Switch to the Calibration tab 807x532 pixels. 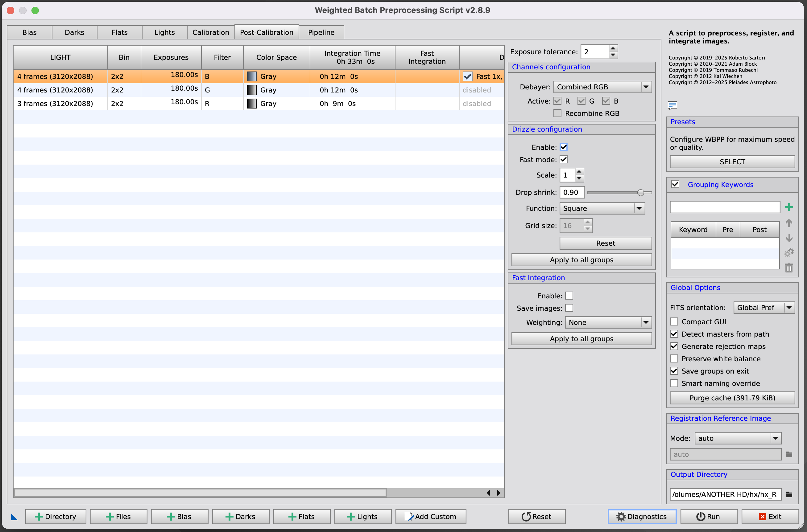210,32
